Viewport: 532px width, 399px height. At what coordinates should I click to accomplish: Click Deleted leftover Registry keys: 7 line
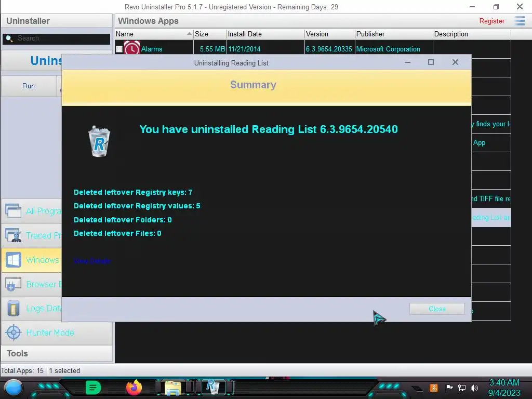pyautogui.click(x=133, y=192)
